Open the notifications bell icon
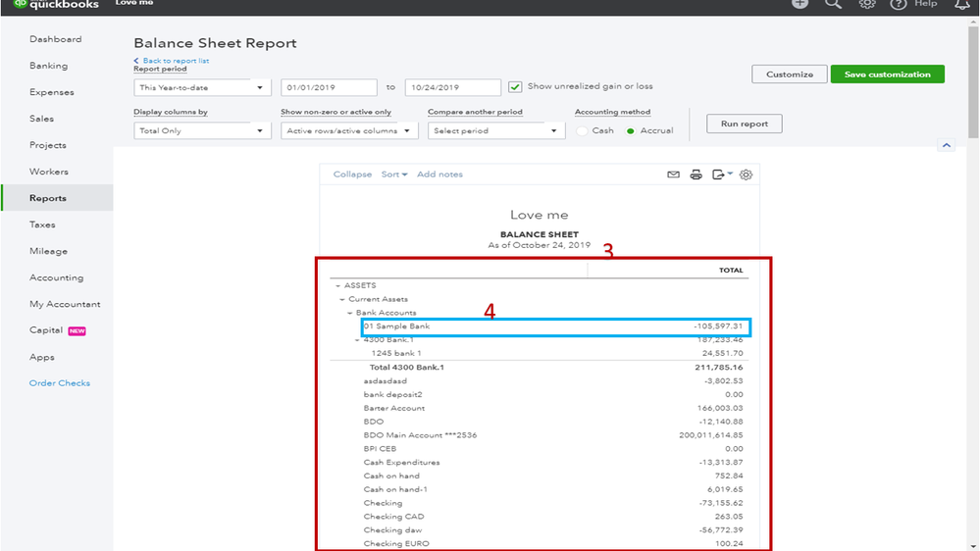The image size is (980, 551). pos(961,4)
